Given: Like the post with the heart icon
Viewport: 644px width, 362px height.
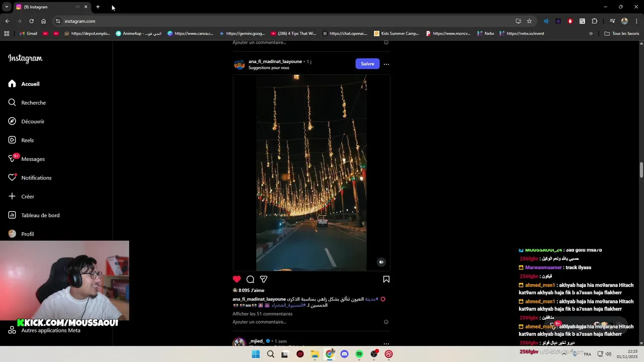Looking at the screenshot, I should point(237,279).
